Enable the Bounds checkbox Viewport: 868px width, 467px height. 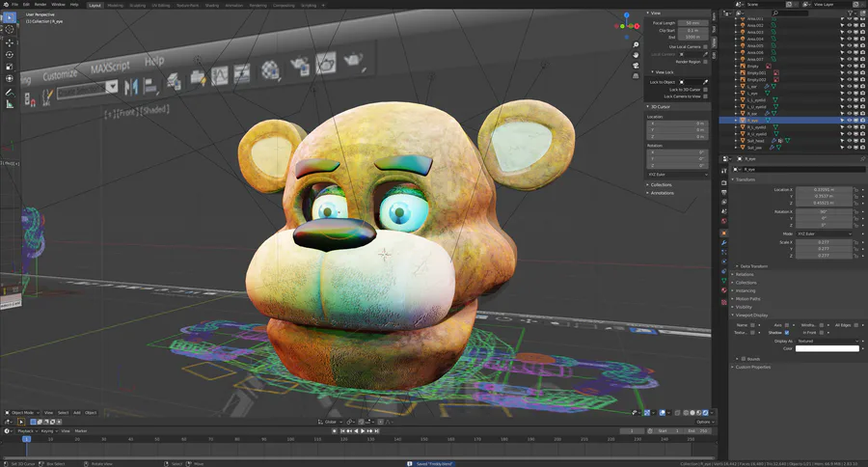click(x=744, y=359)
